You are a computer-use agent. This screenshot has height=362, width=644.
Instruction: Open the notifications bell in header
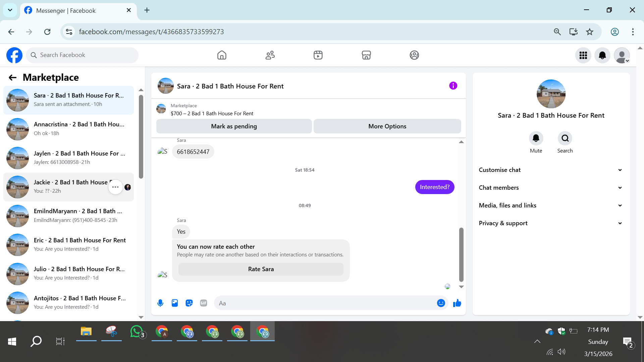[602, 55]
